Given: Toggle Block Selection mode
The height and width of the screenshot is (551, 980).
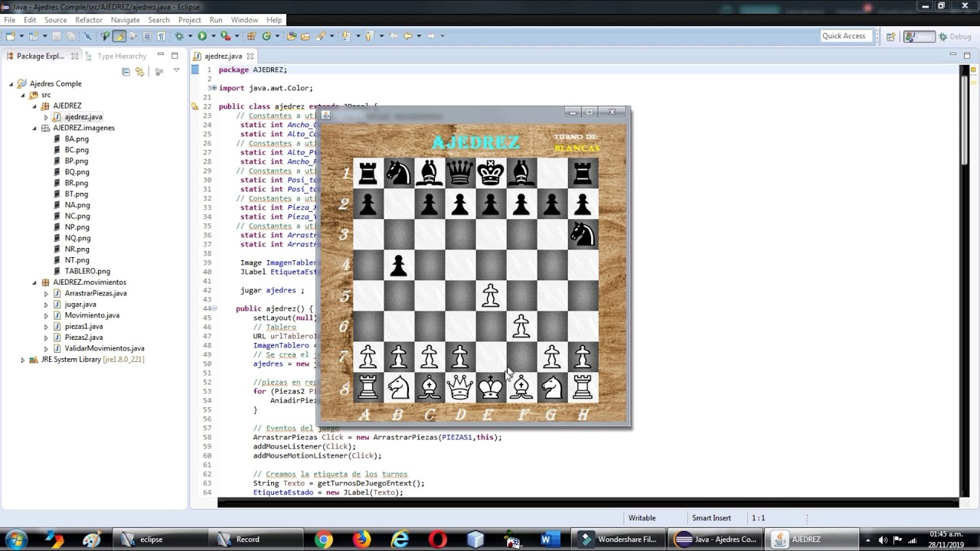Looking at the screenshot, I should 146,36.
